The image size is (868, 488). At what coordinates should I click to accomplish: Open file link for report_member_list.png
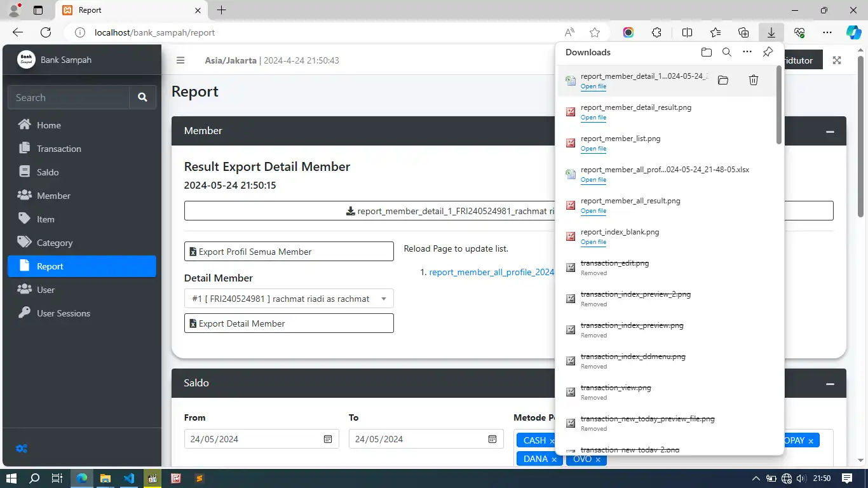(x=593, y=149)
